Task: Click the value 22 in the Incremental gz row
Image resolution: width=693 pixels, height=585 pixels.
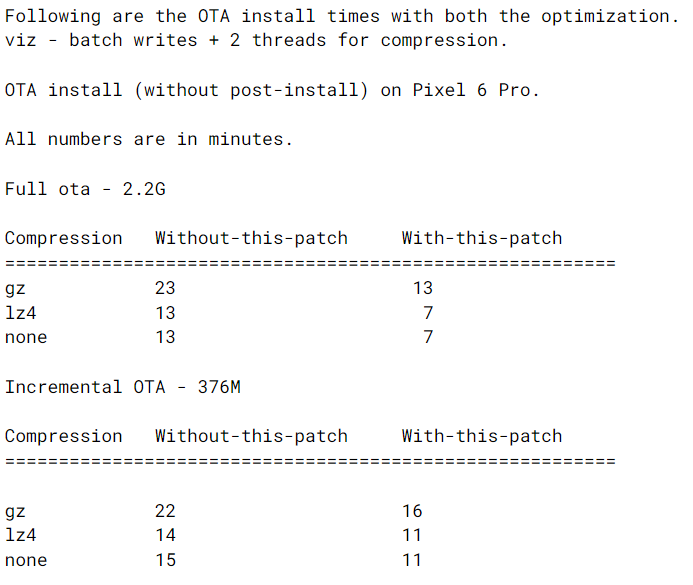Action: [x=165, y=511]
